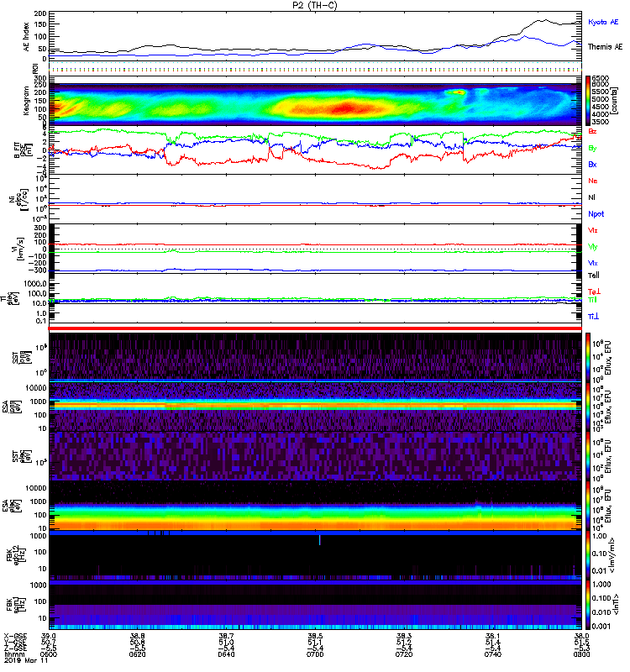Screen dimensions: 630x672
Task: Click the blue "Npot" legend label
Action: (596, 214)
